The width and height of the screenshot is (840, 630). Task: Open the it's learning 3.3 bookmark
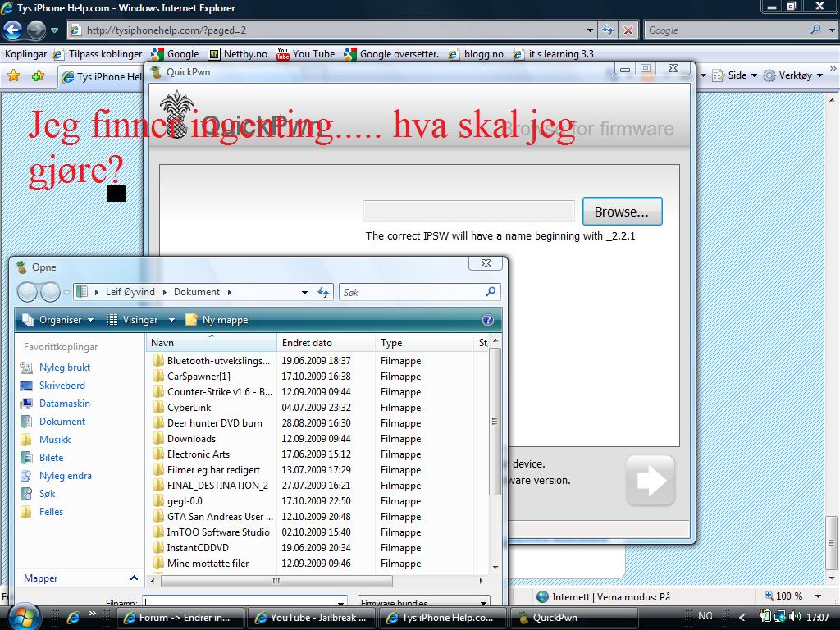[554, 53]
